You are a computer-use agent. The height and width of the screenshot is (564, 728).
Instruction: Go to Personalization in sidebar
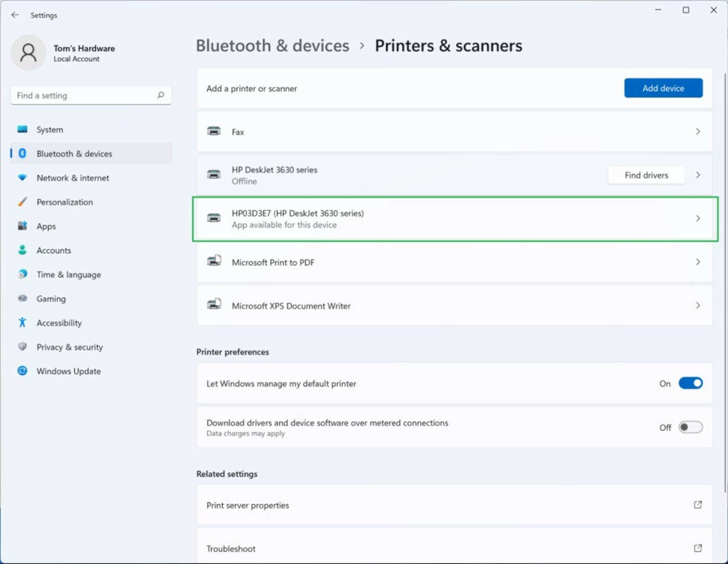point(64,202)
